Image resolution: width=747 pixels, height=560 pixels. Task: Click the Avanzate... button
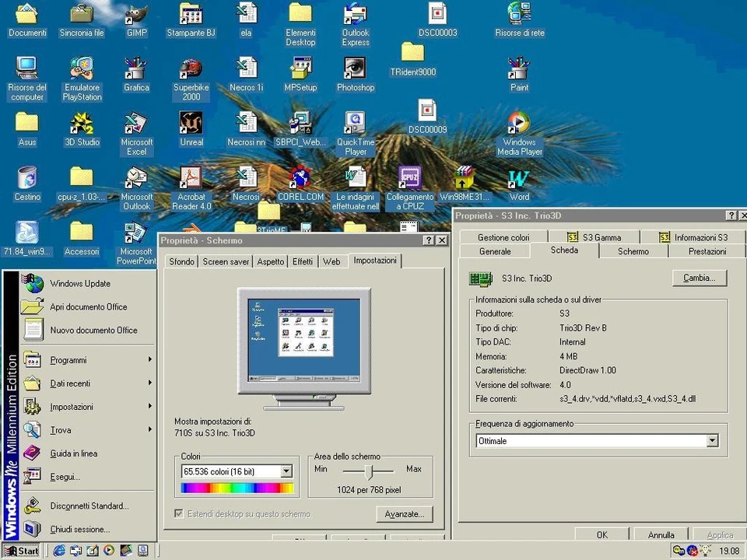[404, 514]
